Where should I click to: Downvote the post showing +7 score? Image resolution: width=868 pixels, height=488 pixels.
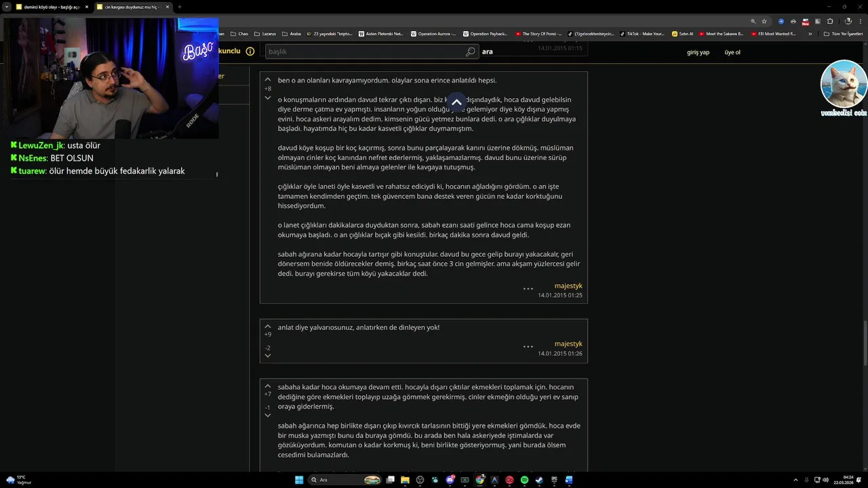pos(267,415)
